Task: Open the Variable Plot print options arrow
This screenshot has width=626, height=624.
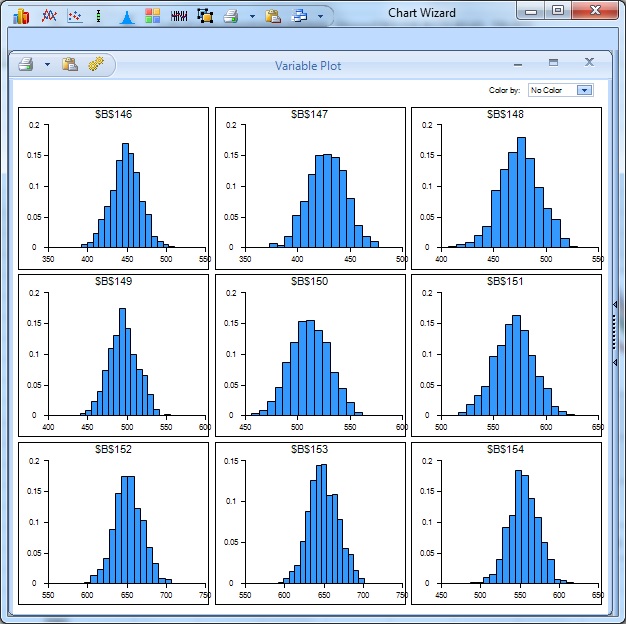Action: click(x=47, y=66)
